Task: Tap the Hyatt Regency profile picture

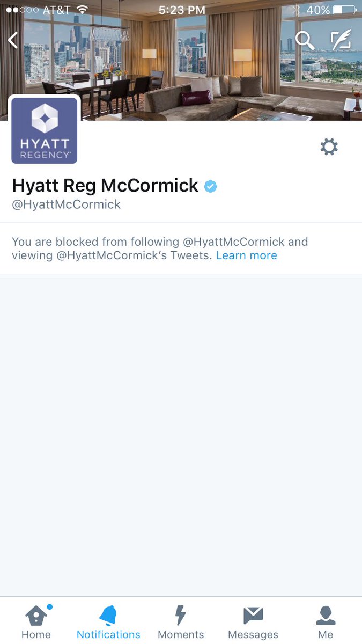Action: click(x=45, y=130)
